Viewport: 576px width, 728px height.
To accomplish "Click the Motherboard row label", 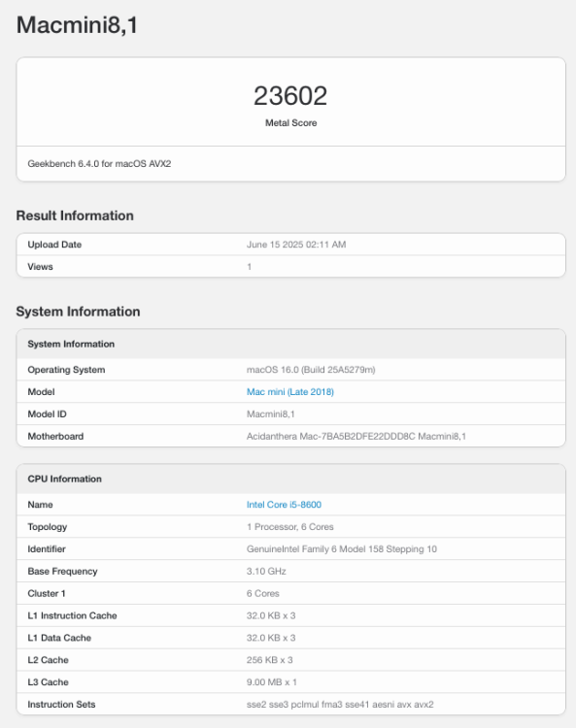I will (55, 437).
